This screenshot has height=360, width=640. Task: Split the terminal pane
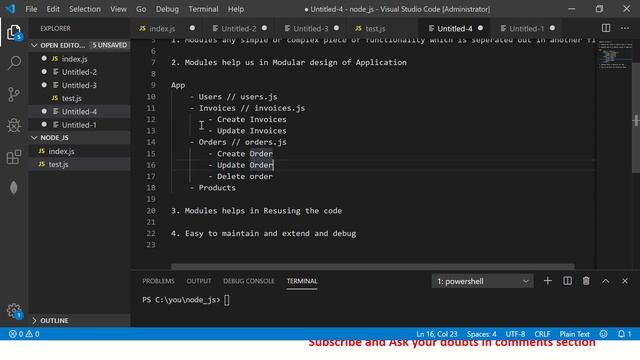[x=567, y=281]
